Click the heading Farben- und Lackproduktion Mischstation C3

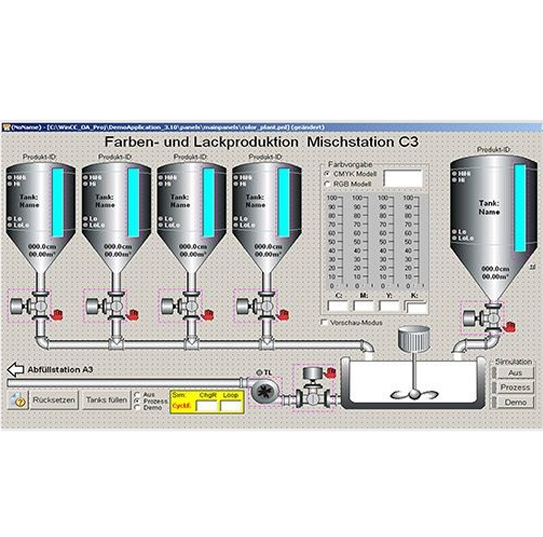click(x=261, y=142)
